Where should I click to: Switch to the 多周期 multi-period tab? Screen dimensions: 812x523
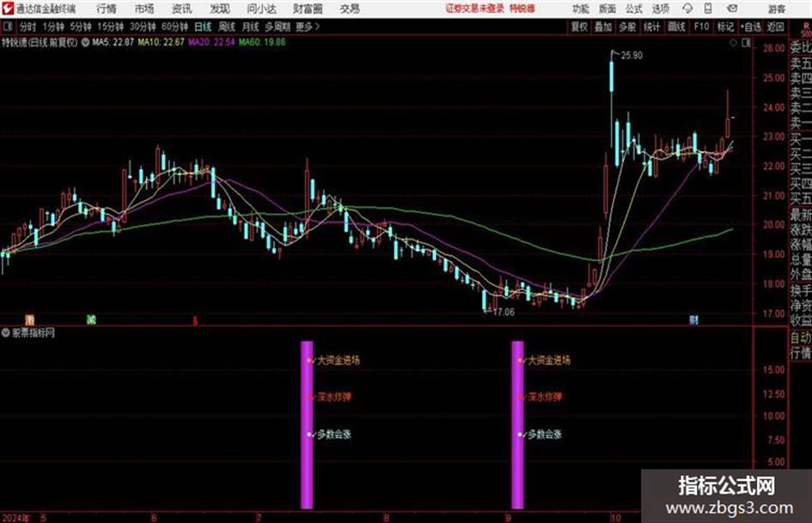[278, 27]
